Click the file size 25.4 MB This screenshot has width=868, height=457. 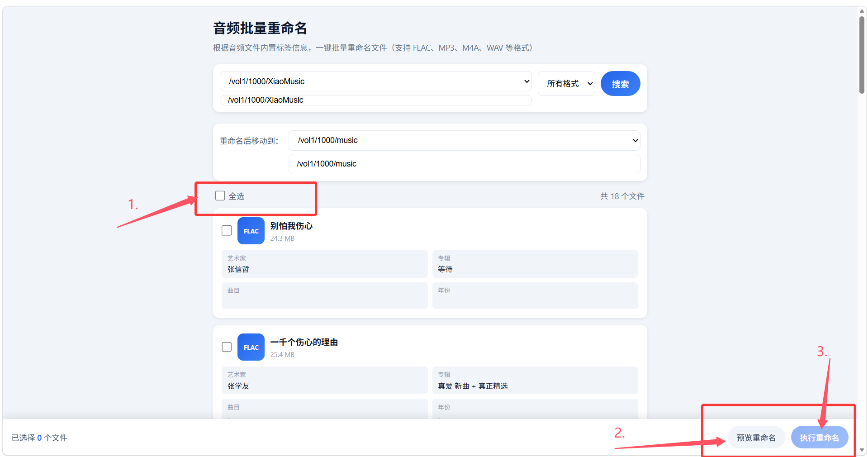pos(282,355)
